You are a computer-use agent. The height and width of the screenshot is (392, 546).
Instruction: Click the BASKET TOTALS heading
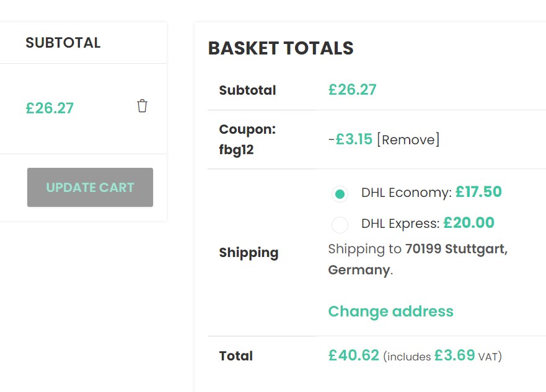281,48
